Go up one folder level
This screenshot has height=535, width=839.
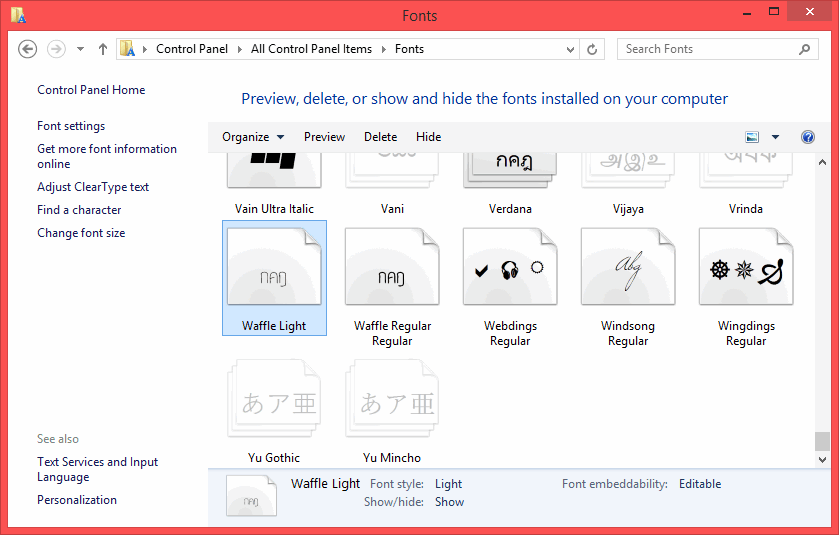(x=103, y=49)
